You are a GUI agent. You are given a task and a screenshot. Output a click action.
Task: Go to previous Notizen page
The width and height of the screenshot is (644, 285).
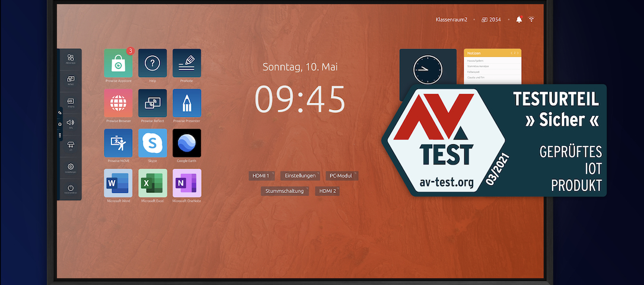click(x=512, y=53)
